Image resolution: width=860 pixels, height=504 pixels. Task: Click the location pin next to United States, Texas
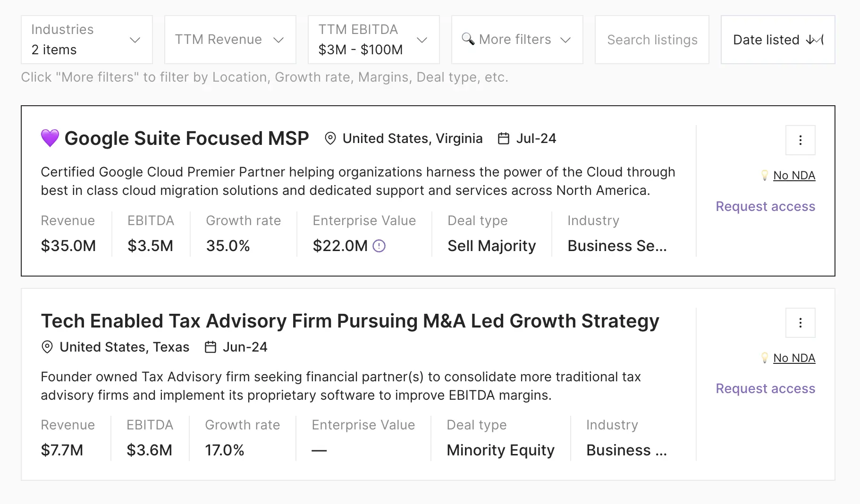47,347
